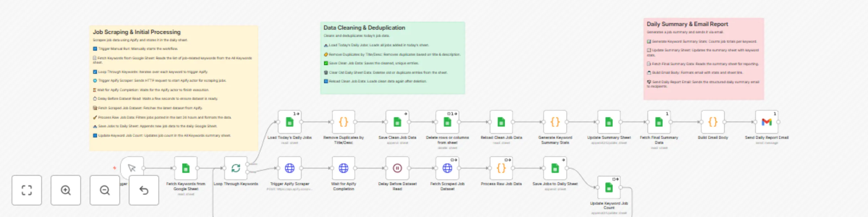Click 'Build Email Body' line in pink note

click(695, 73)
